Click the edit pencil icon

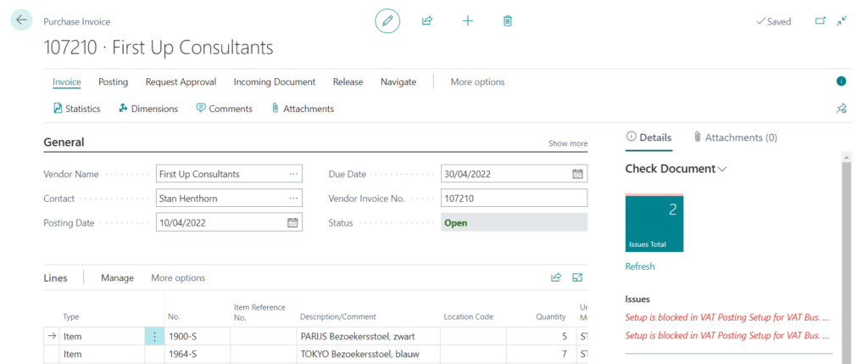(387, 21)
